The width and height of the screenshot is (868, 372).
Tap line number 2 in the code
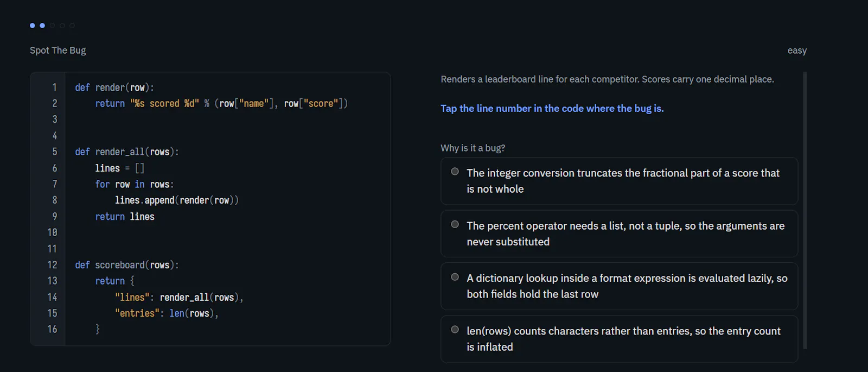(54, 103)
